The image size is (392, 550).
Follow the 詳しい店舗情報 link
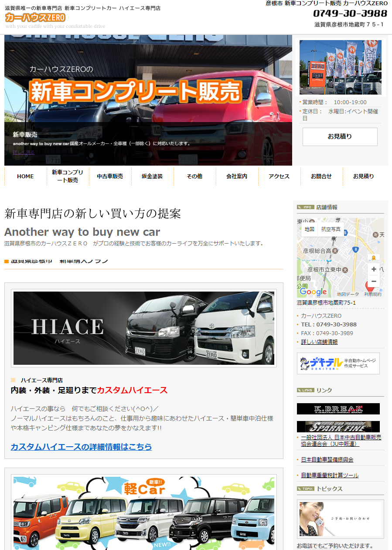point(319,342)
